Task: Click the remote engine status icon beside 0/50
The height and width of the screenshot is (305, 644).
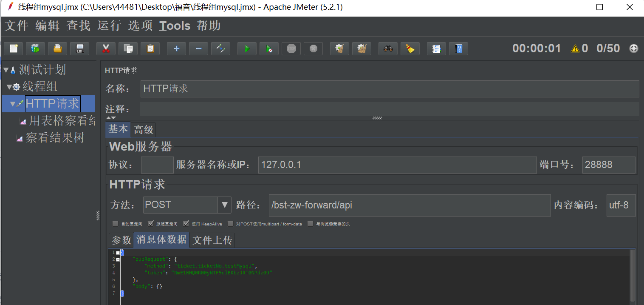Action: coord(633,48)
